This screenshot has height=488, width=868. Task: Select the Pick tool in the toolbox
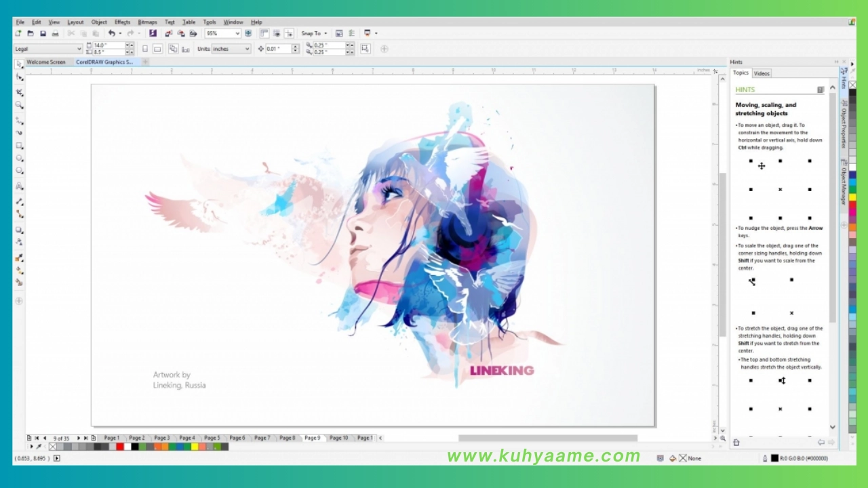point(19,65)
